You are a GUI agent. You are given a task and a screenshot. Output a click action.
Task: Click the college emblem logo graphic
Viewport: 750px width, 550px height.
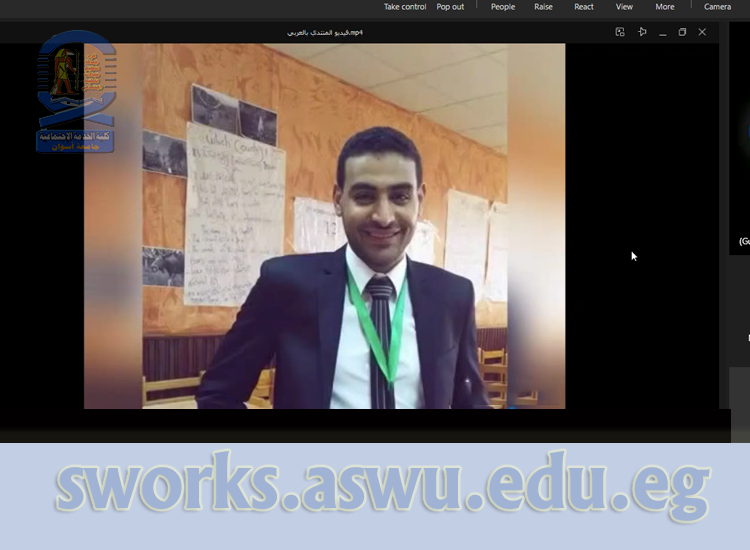[76, 80]
